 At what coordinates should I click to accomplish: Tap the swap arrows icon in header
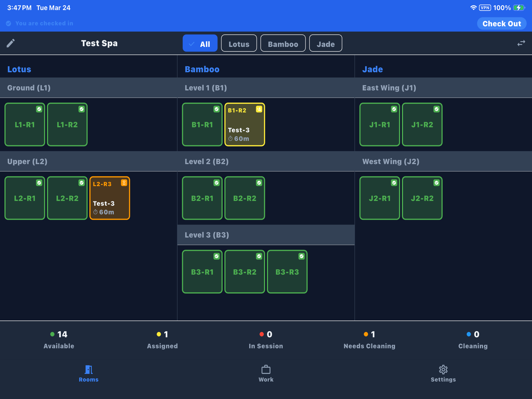(521, 43)
